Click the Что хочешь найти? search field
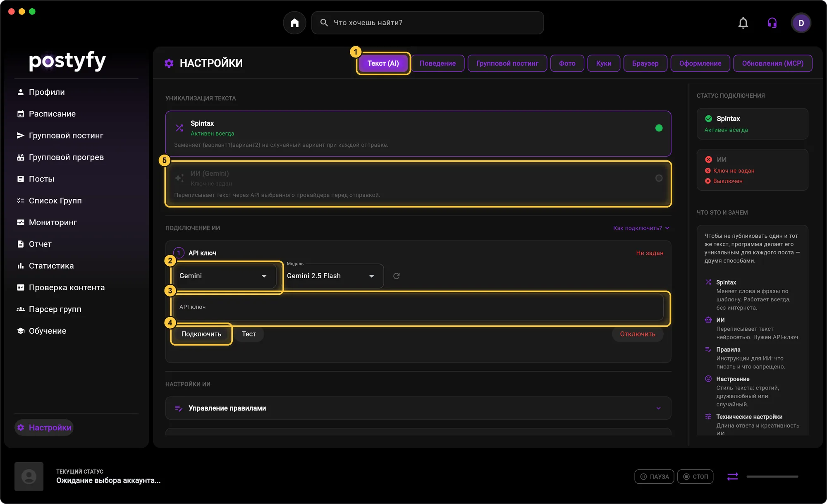 pos(427,23)
